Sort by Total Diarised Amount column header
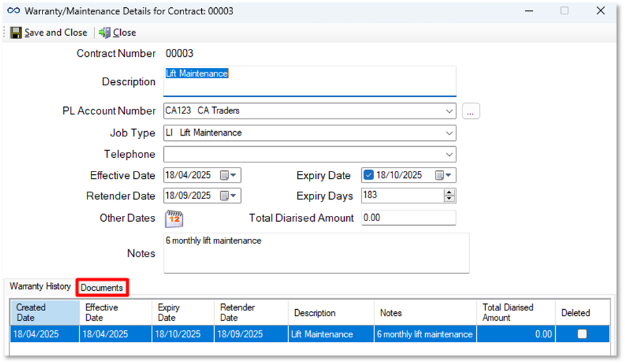Screen dimensions: 625x364 tap(516, 312)
